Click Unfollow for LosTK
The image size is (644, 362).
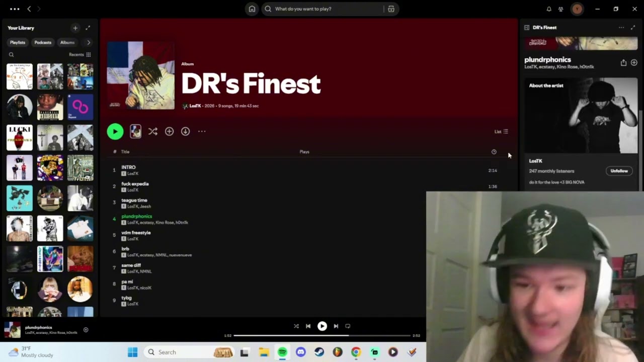(619, 171)
